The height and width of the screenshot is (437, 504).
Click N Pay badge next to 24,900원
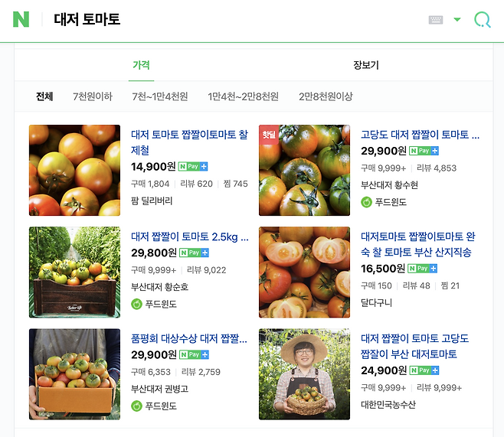424,370
